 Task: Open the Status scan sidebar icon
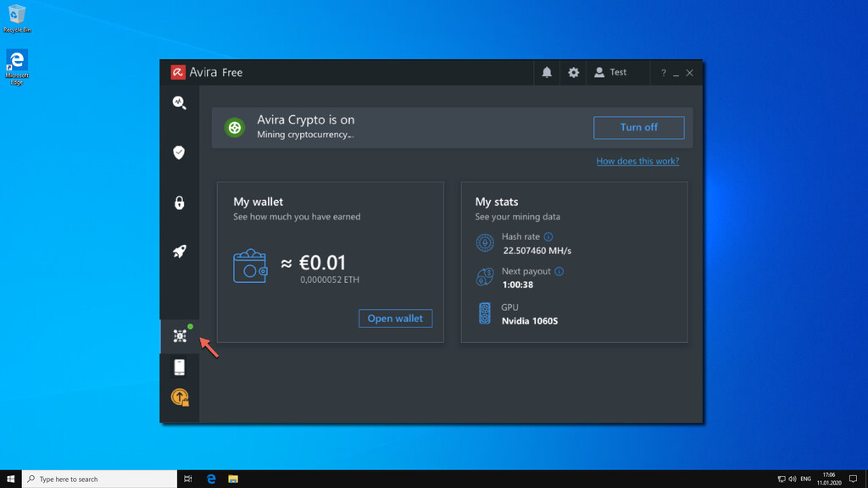180,103
